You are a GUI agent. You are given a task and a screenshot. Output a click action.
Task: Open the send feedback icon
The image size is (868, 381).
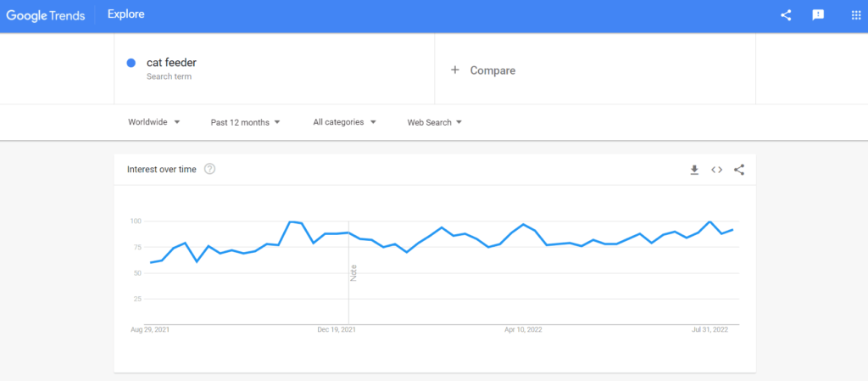coord(818,15)
